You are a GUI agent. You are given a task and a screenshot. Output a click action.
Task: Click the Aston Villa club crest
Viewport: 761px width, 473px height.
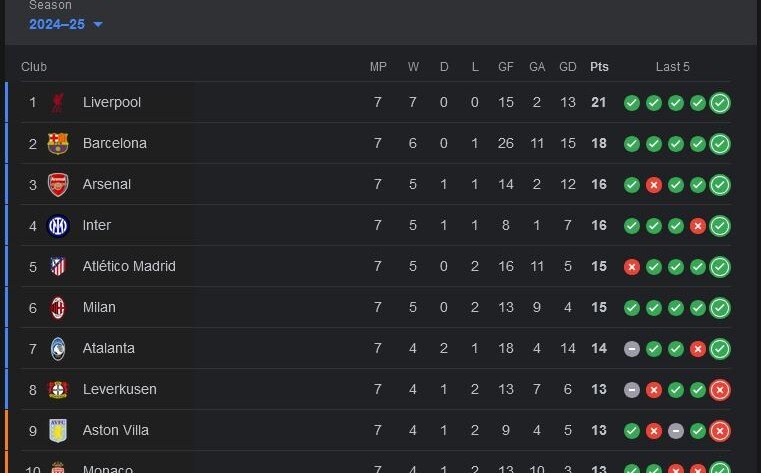pos(58,430)
